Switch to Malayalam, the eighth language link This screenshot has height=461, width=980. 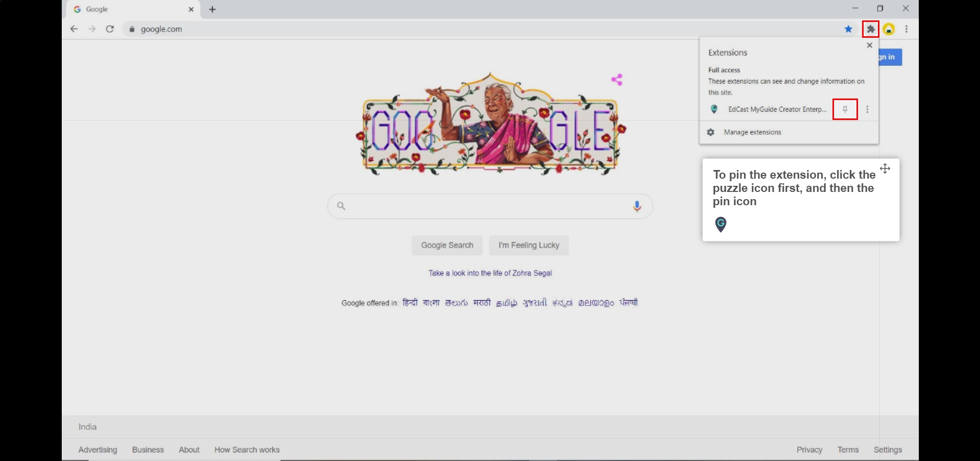point(596,303)
